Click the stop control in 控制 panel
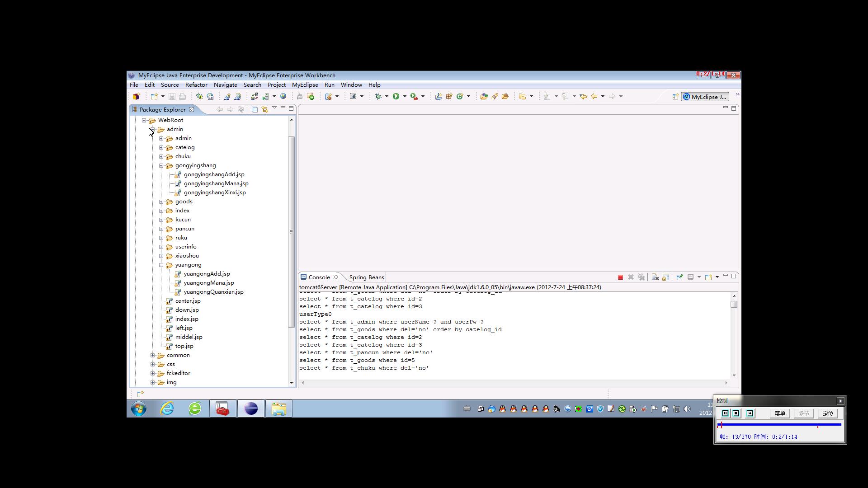This screenshot has height=488, width=868. tap(736, 413)
